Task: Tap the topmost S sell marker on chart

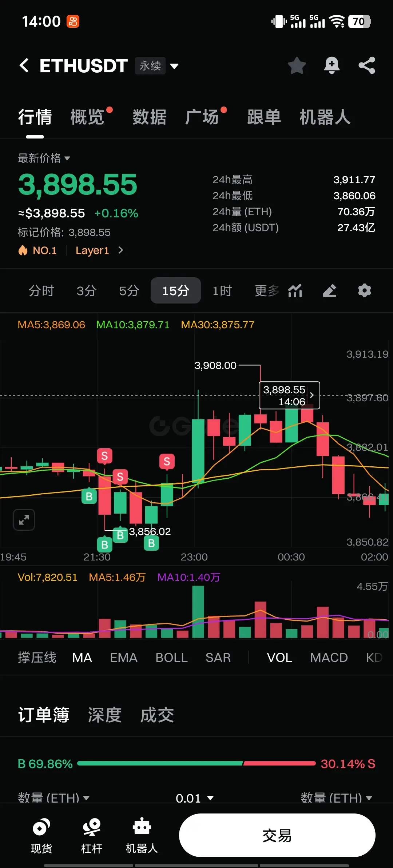Action: [x=104, y=456]
